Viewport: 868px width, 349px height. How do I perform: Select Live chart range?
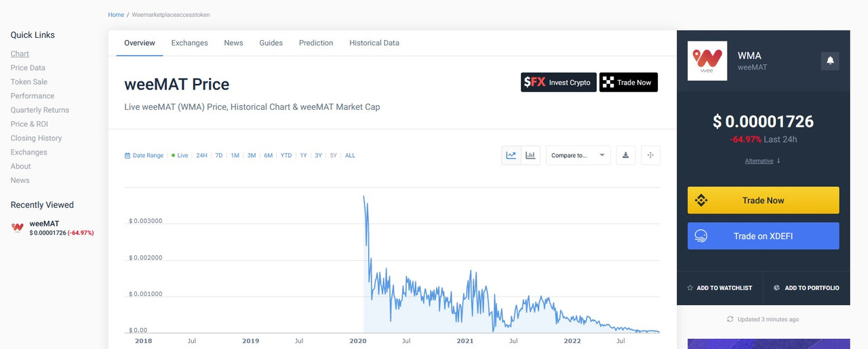[x=180, y=156]
